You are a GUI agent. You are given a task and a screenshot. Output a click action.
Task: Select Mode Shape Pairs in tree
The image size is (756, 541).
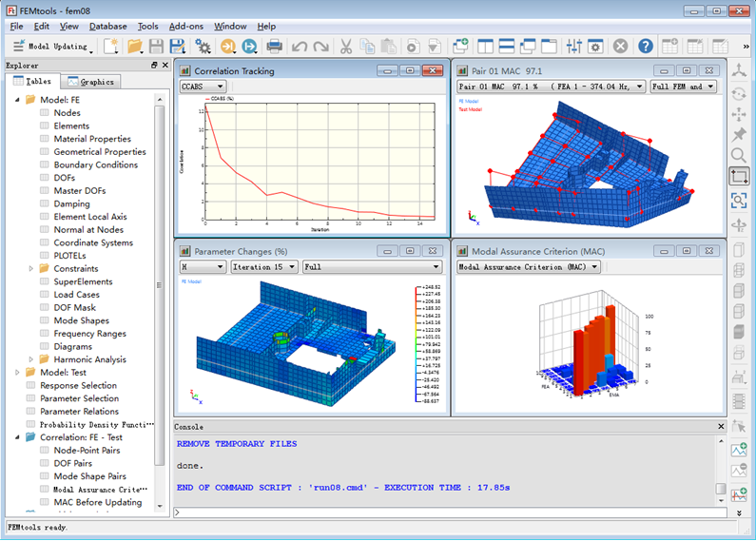(x=89, y=476)
